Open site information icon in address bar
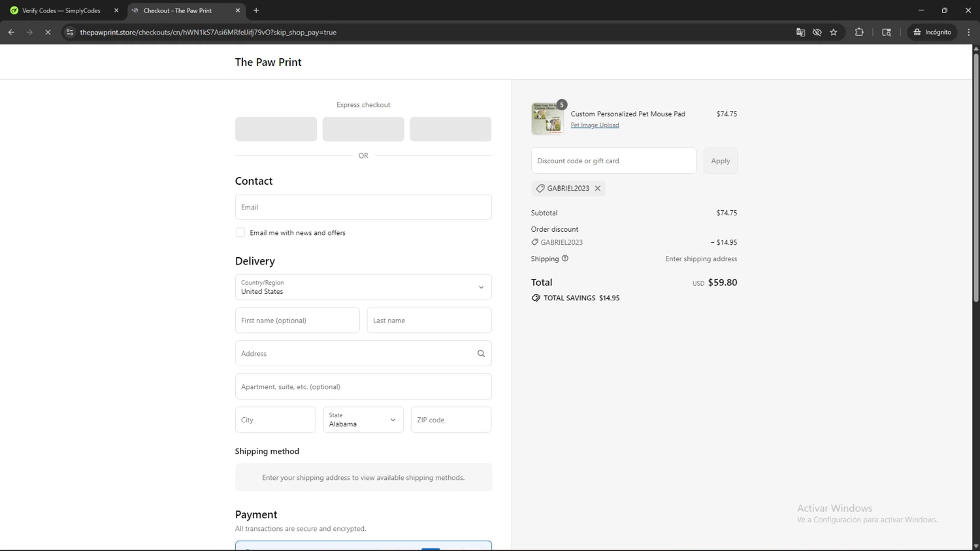Screen dimensions: 980x551 (x=70, y=32)
